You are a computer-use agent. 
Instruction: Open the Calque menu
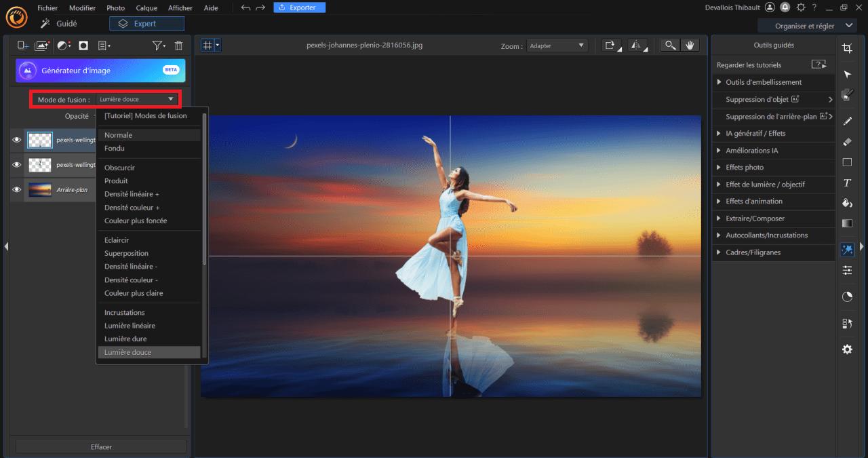(x=146, y=8)
